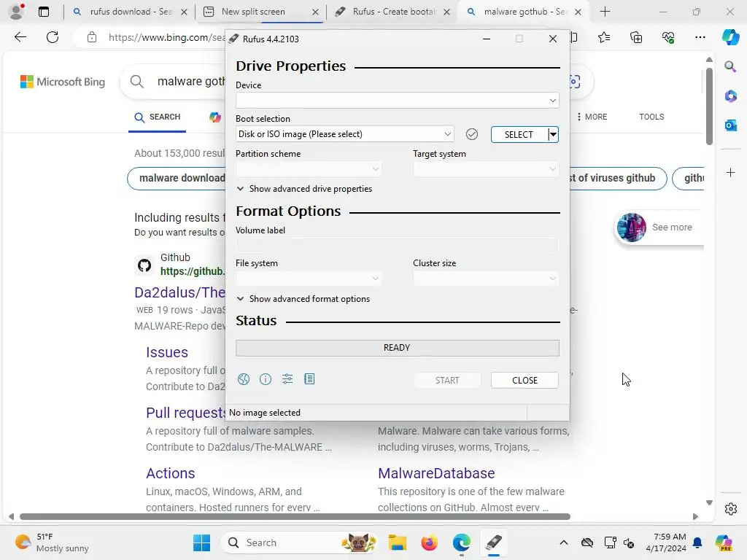Open Rufus settings sliders icon
Viewport: 747px width, 560px height.
tap(287, 379)
